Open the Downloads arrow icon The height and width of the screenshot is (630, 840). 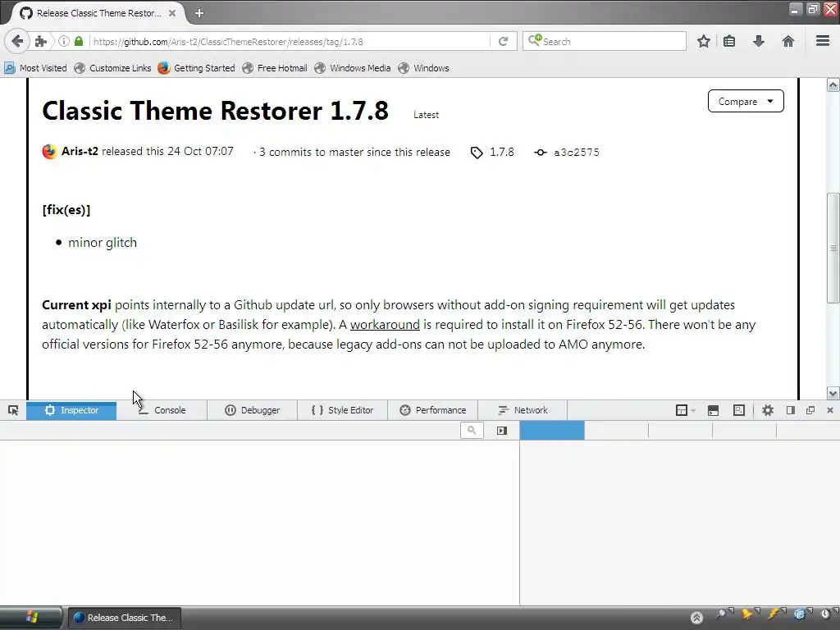tap(759, 41)
